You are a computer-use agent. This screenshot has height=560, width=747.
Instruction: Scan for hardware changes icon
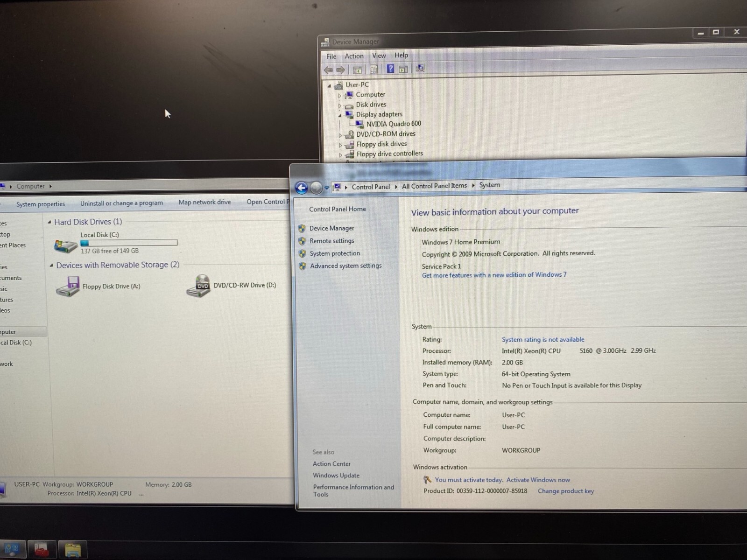point(420,69)
